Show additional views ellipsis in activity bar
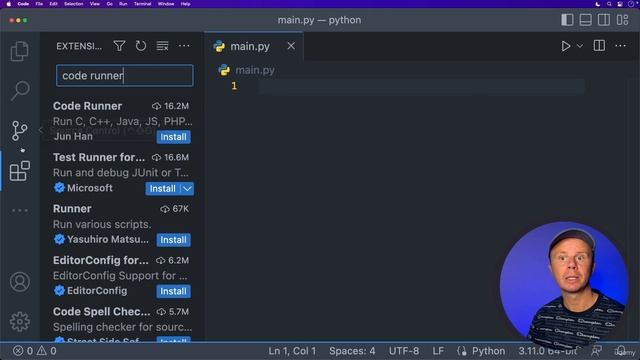 point(20,210)
